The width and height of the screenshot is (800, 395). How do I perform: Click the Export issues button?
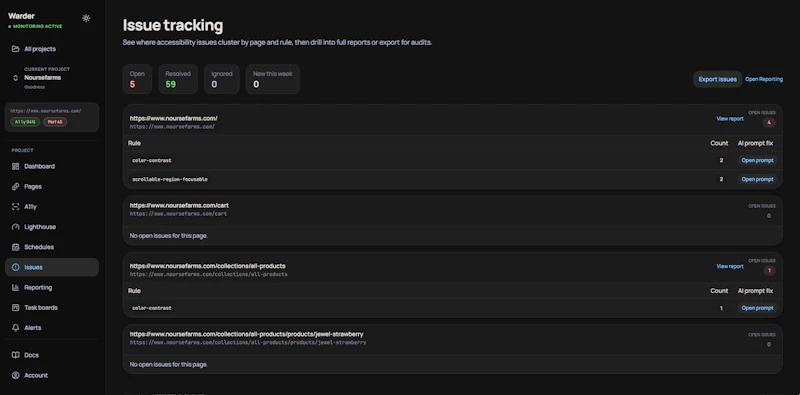(717, 79)
